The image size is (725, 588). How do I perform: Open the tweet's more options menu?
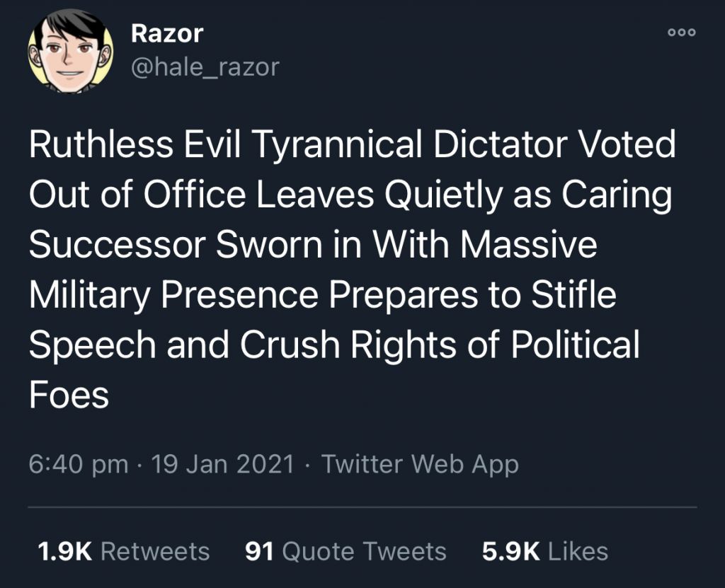(683, 32)
